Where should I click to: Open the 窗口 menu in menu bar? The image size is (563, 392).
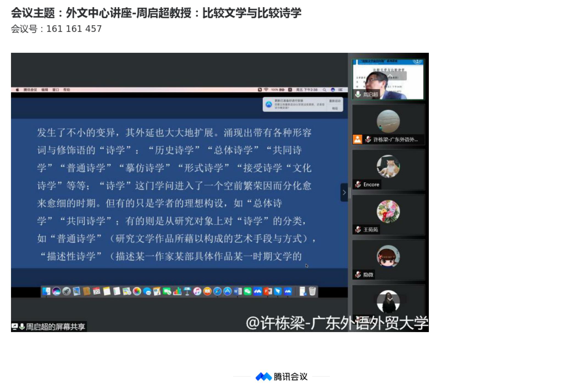(x=56, y=90)
